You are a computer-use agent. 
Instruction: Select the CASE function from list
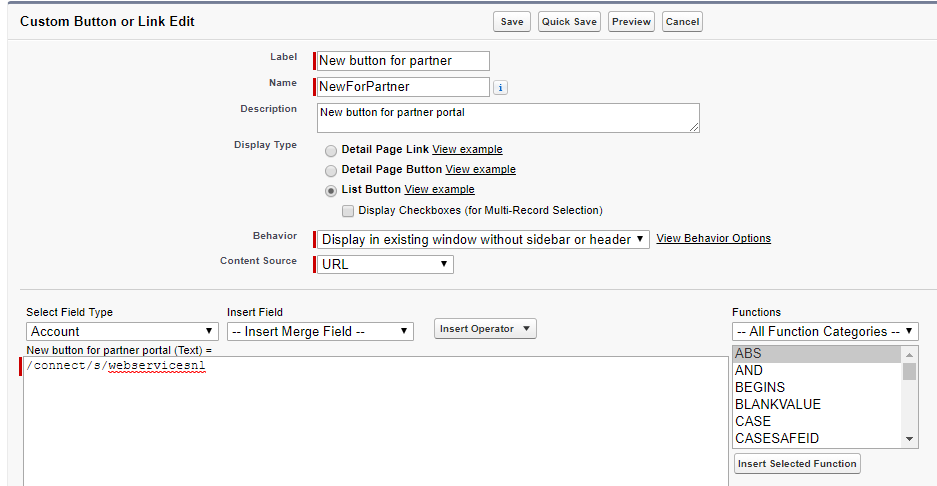753,421
